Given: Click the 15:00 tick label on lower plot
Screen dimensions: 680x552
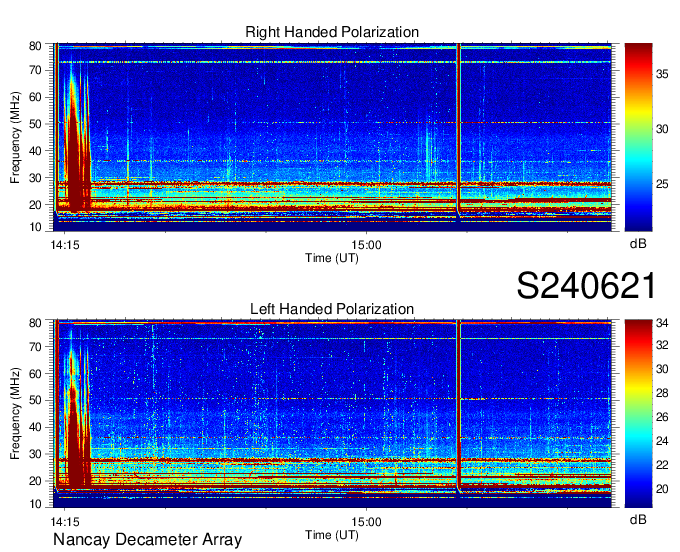Looking at the screenshot, I should pos(366,522).
